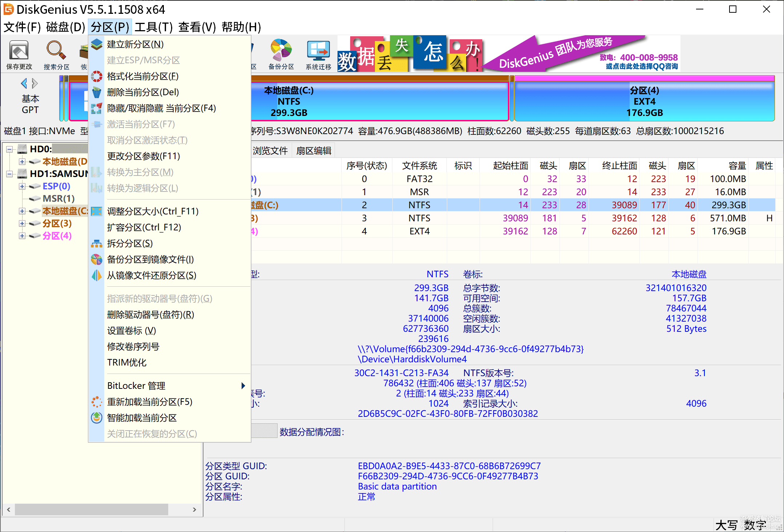Select Reload Current Partition (重新加载当前分区)

[149, 402]
